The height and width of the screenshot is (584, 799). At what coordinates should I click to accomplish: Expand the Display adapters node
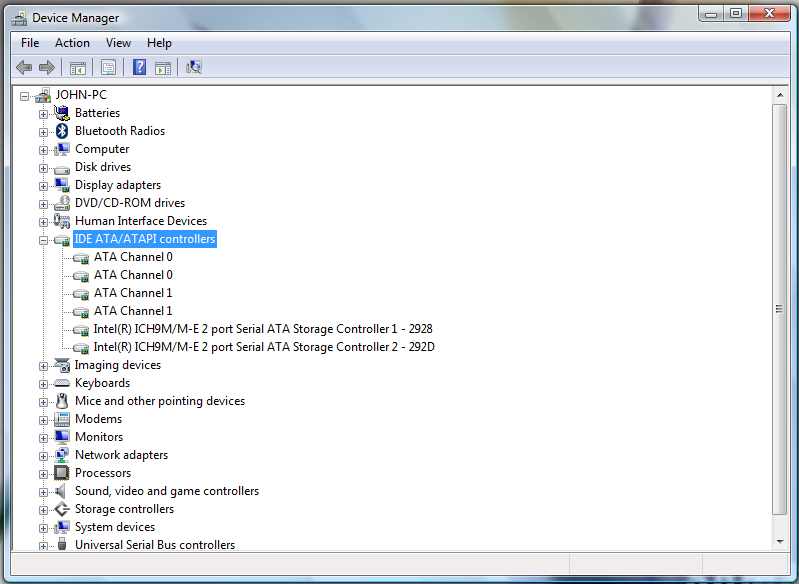click(x=43, y=186)
